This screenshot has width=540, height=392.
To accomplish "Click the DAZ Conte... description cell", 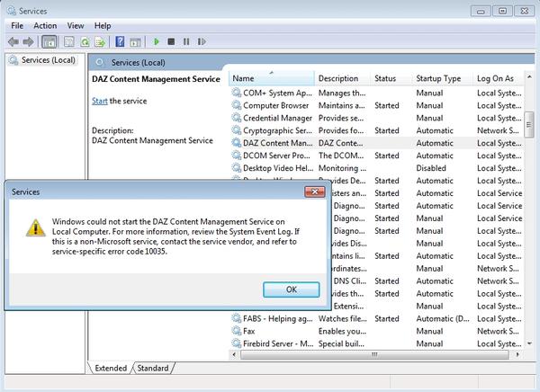I will pos(340,143).
